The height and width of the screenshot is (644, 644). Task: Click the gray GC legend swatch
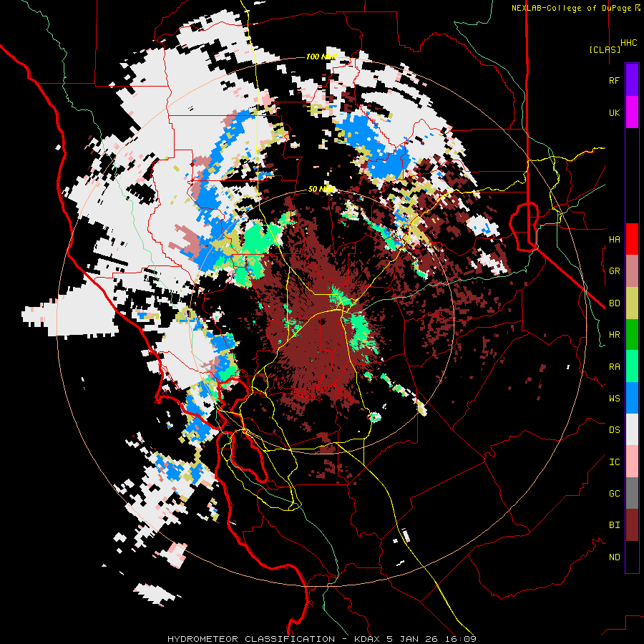point(632,493)
